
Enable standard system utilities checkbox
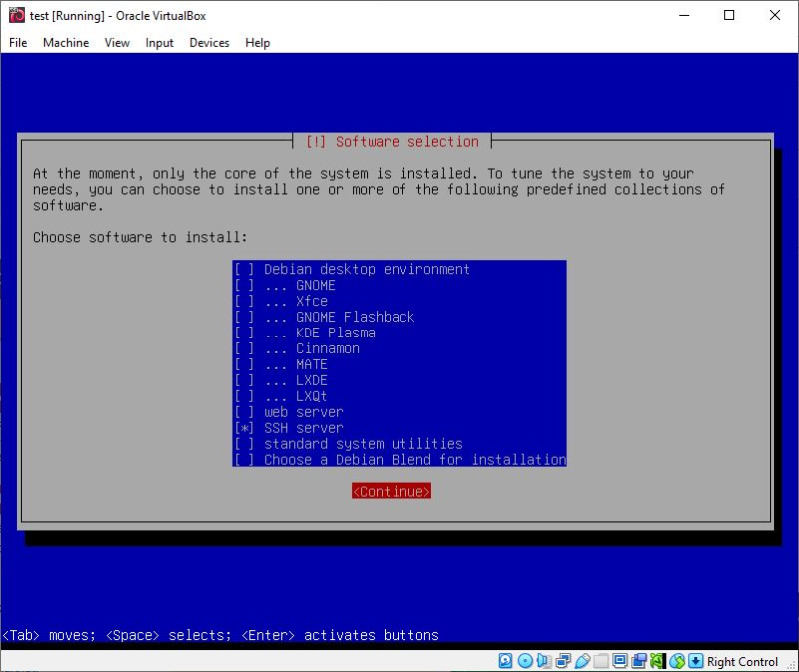point(244,443)
